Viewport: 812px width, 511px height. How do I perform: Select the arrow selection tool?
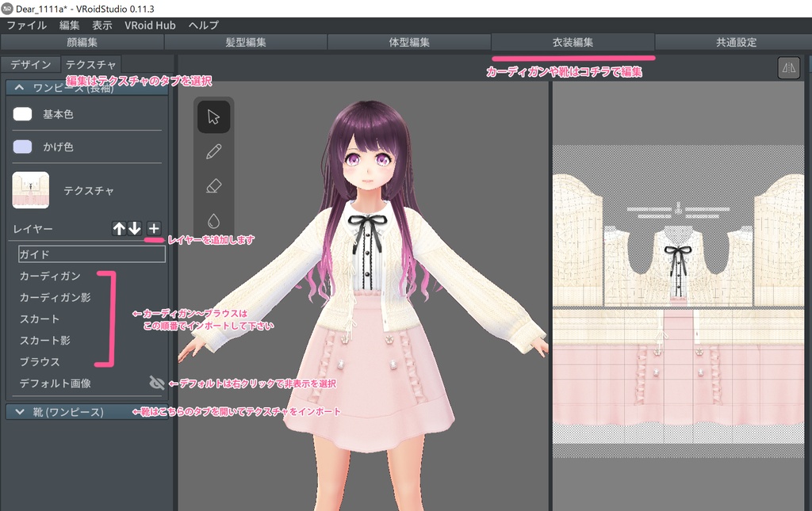click(x=213, y=116)
